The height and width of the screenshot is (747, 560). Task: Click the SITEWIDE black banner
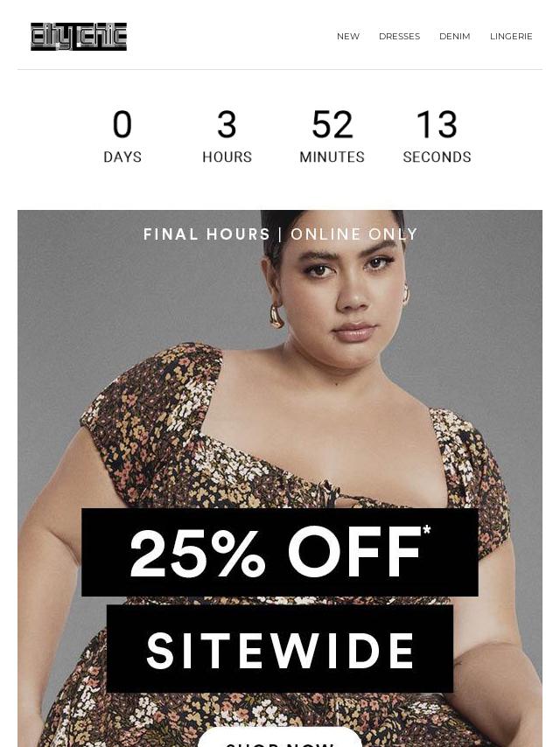coord(280,649)
